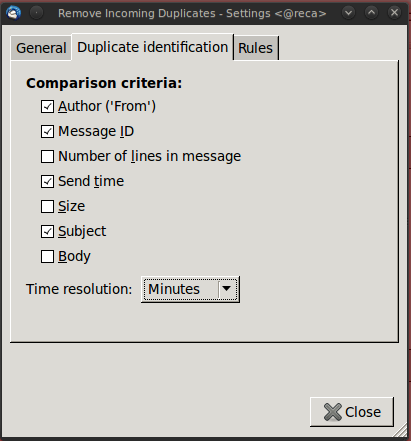Select the Duplicate identification tab
Screen dimensions: 411x441
click(153, 47)
